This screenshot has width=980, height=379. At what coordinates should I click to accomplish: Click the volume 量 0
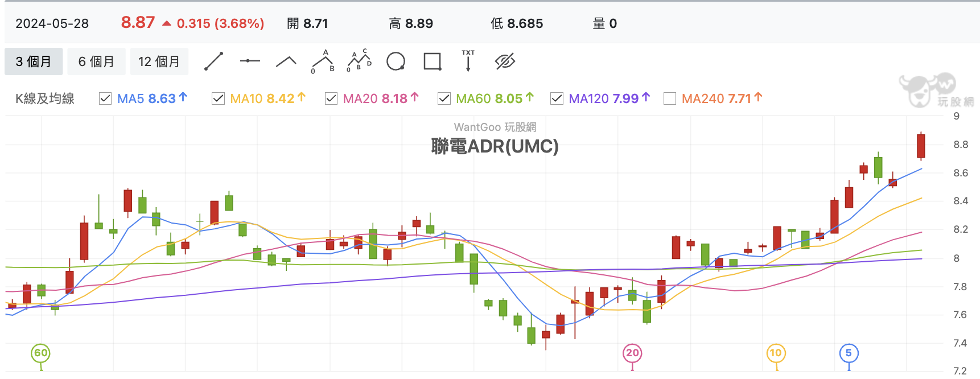pyautogui.click(x=604, y=23)
